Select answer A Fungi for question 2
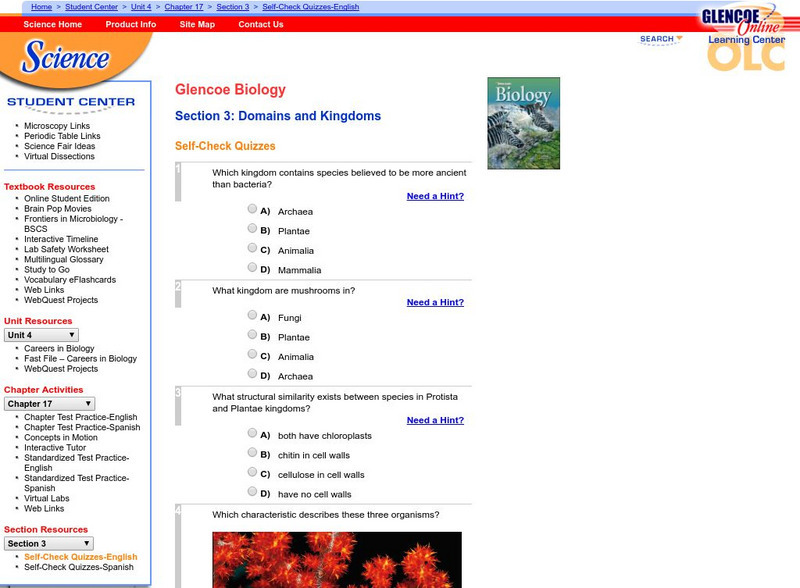The height and width of the screenshot is (588, 800). (252, 314)
